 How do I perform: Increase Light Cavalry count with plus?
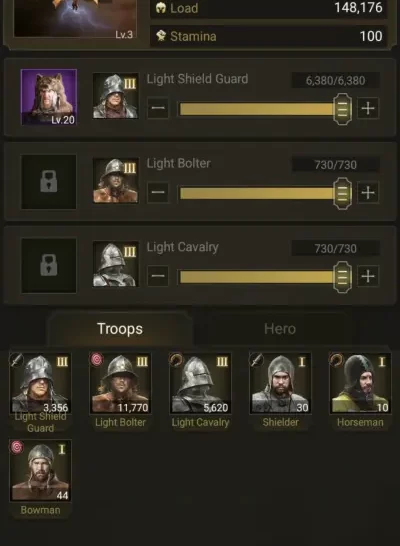pyautogui.click(x=368, y=276)
